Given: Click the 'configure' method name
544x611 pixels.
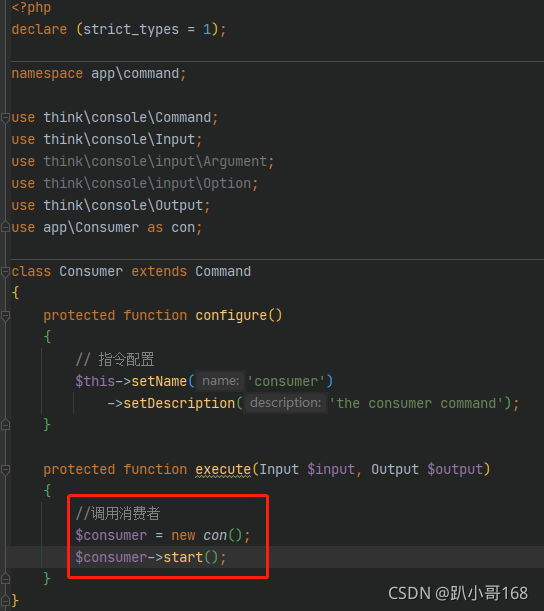Looking at the screenshot, I should (x=231, y=316).
